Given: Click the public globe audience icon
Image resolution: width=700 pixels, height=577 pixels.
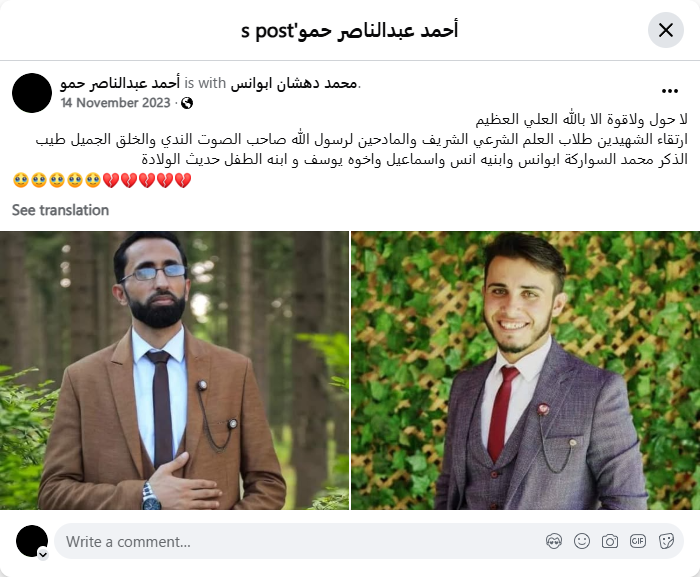Looking at the screenshot, I should (187, 103).
